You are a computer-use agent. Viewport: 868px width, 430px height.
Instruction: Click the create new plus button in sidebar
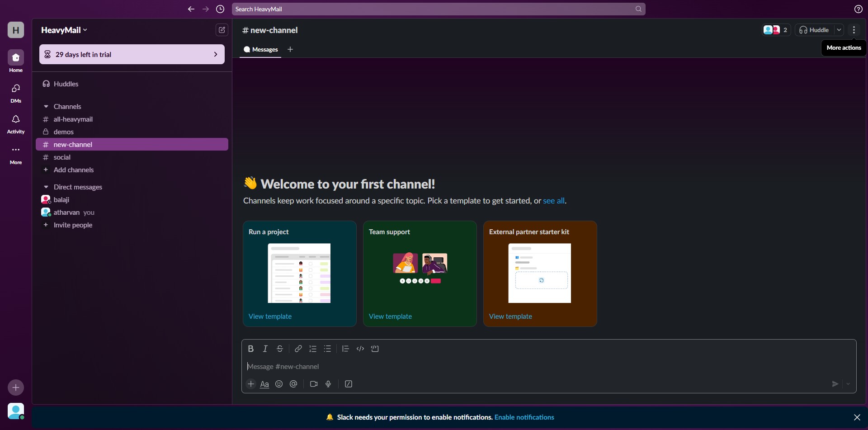point(16,387)
